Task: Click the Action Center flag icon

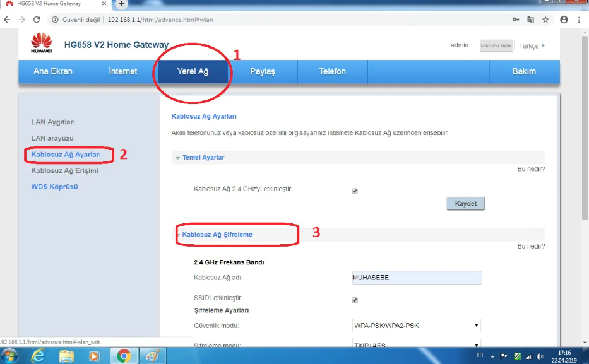Action: pos(503,356)
